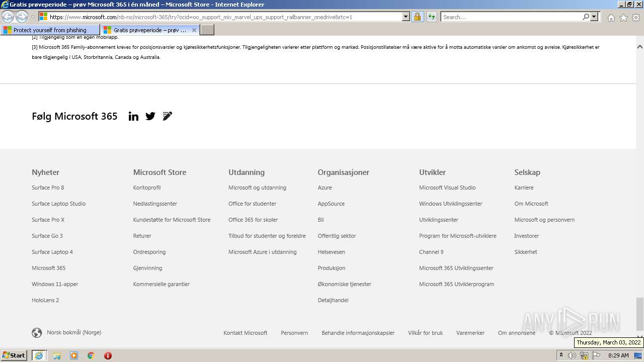Open network tray icon
644x362 pixels.
click(584, 355)
